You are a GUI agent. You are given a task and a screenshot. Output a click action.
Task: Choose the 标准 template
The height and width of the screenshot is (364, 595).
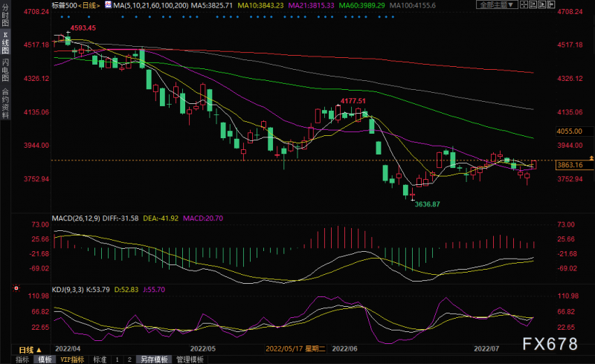pyautogui.click(x=100, y=360)
